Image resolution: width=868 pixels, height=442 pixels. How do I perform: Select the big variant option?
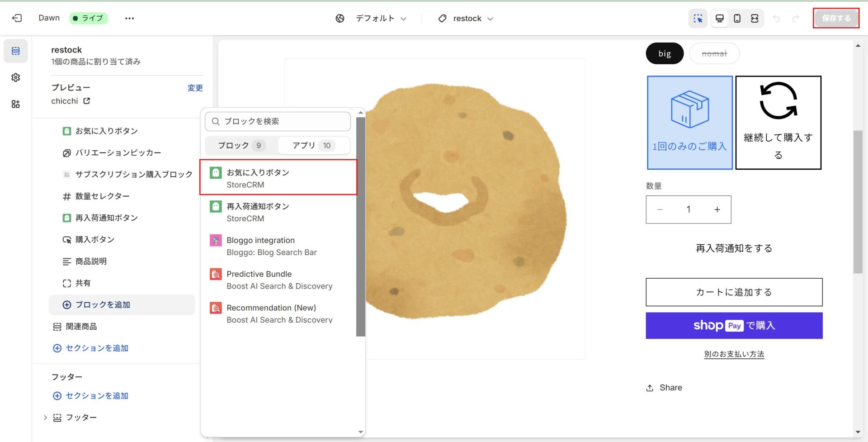click(664, 54)
